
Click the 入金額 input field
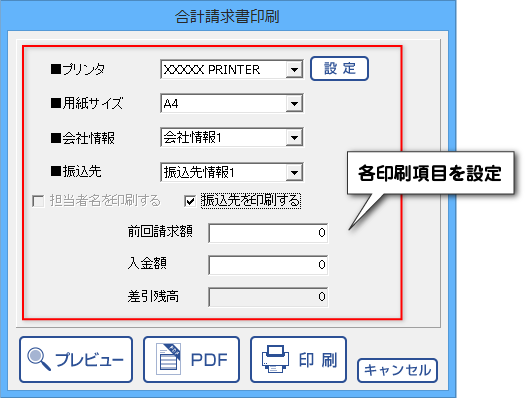[x=268, y=265]
